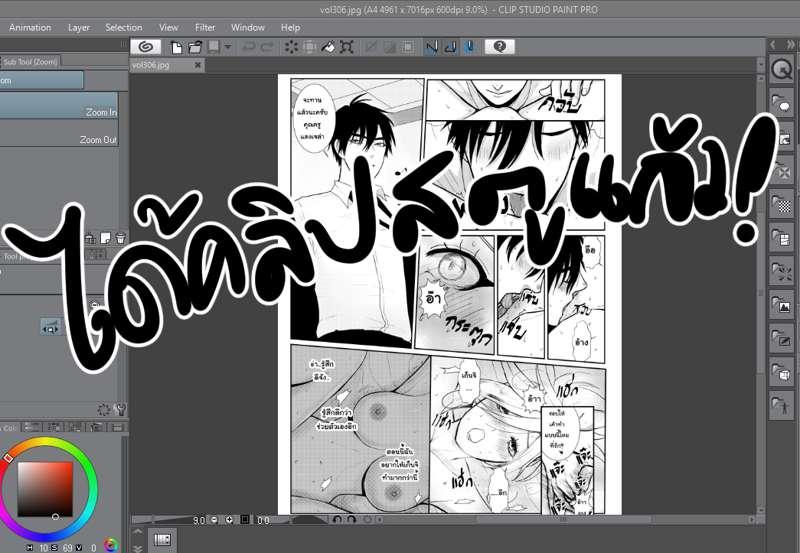This screenshot has height=553, width=800.
Task: Open the image material folder icon
Action: click(781, 305)
